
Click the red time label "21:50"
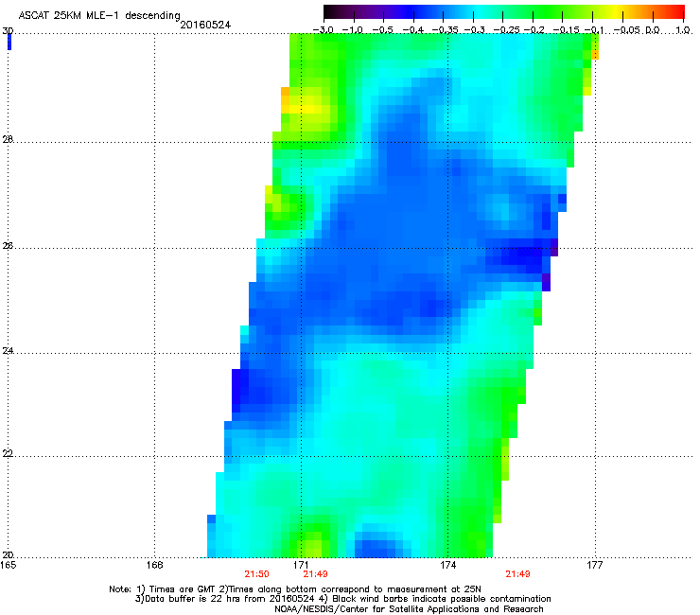pyautogui.click(x=256, y=574)
